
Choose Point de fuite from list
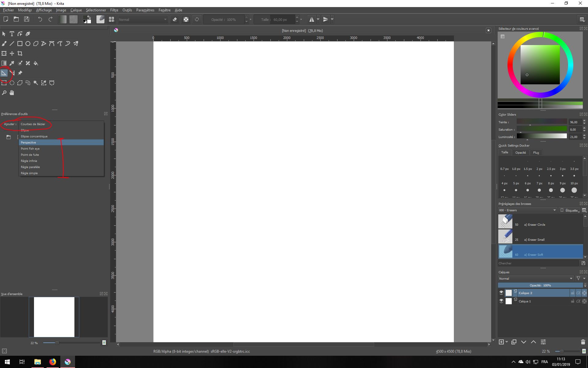tap(30, 155)
